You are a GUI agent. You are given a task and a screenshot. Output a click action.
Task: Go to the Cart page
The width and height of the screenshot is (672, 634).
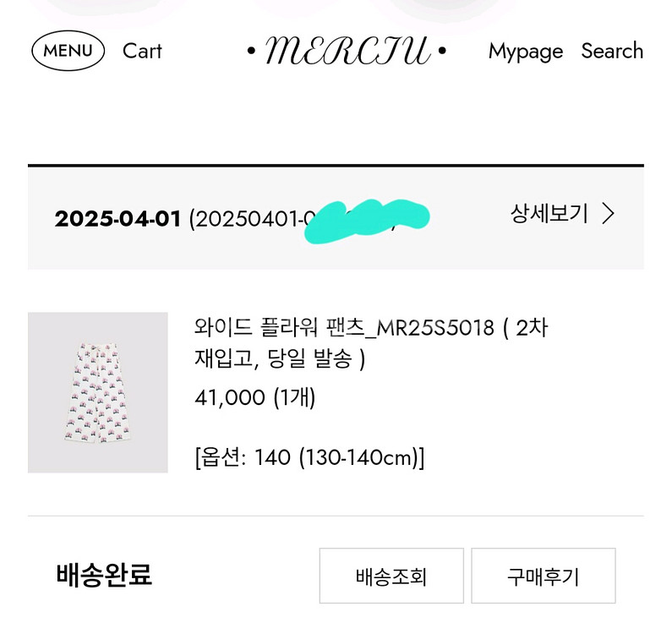(x=142, y=51)
